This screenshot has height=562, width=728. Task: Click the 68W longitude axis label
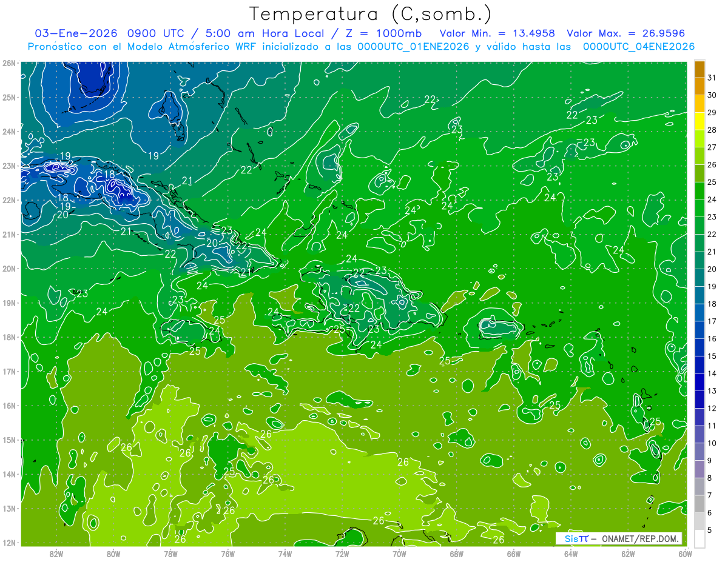pos(457,554)
